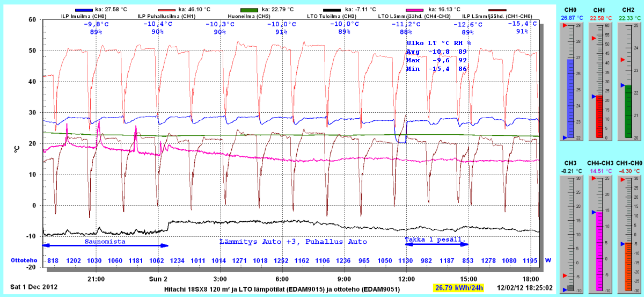The image size is (644, 297).
Task: Click the blue min marker on CH4-CH3 gauge
Action: (x=594, y=212)
